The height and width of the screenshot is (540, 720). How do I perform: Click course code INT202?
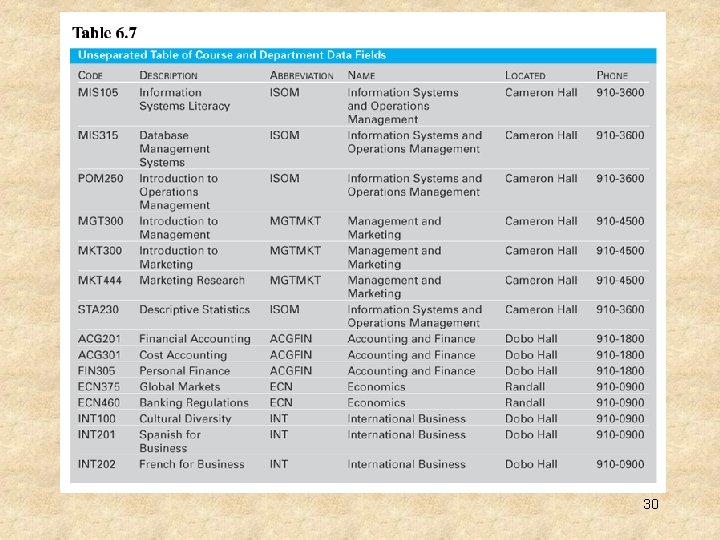(96, 464)
